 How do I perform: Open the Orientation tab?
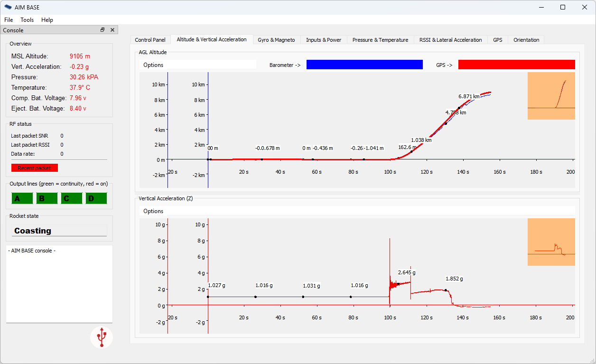coord(526,40)
